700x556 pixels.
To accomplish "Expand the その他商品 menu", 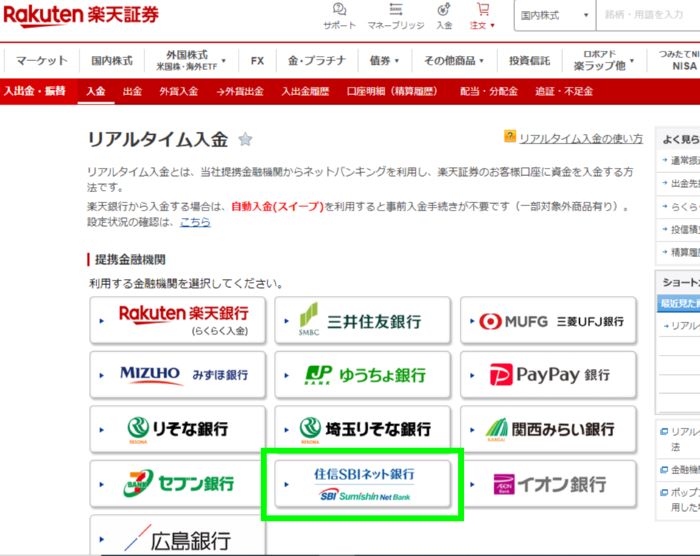I will pyautogui.click(x=454, y=60).
